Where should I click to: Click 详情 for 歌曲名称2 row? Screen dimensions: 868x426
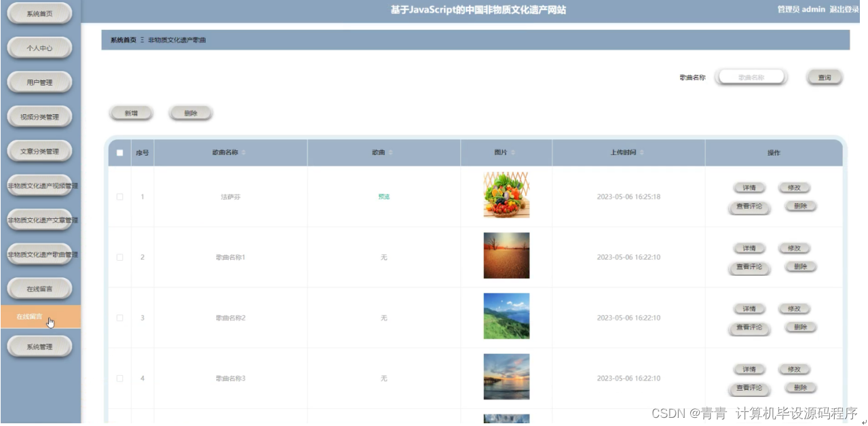[x=749, y=309]
